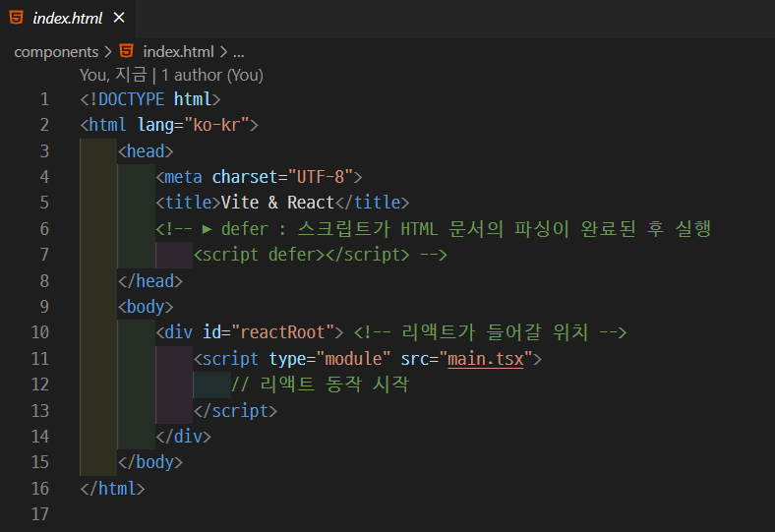Click the 'You, 지금' blame annotation
This screenshot has height=532, width=775.
[x=113, y=75]
